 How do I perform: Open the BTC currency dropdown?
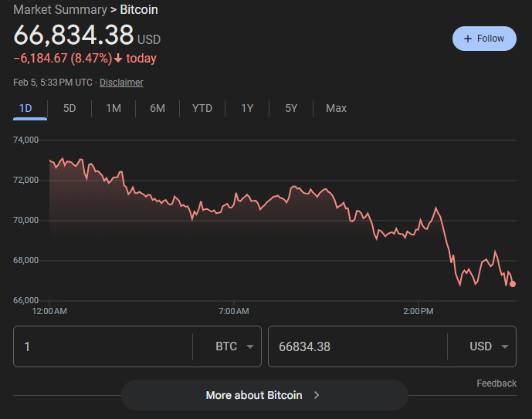(x=235, y=346)
